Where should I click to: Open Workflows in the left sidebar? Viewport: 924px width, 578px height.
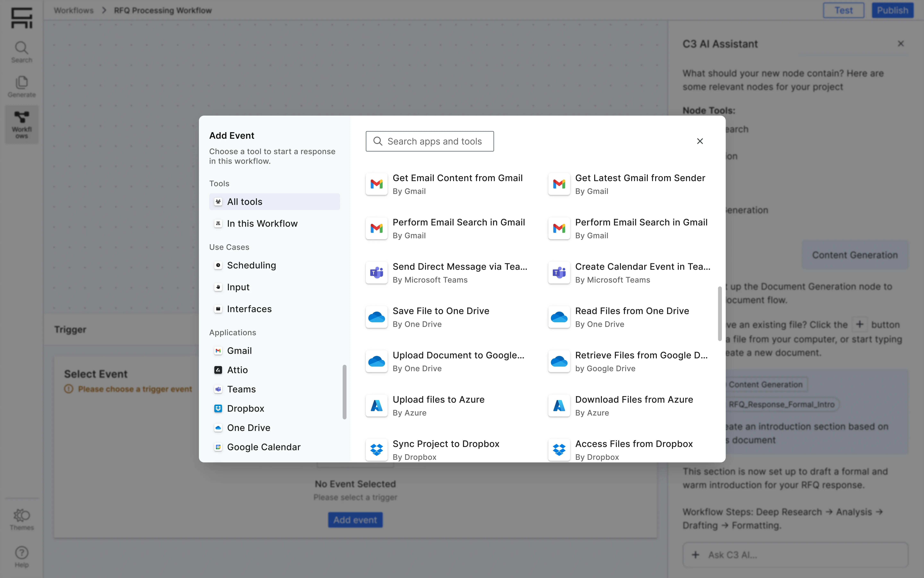coord(22,125)
